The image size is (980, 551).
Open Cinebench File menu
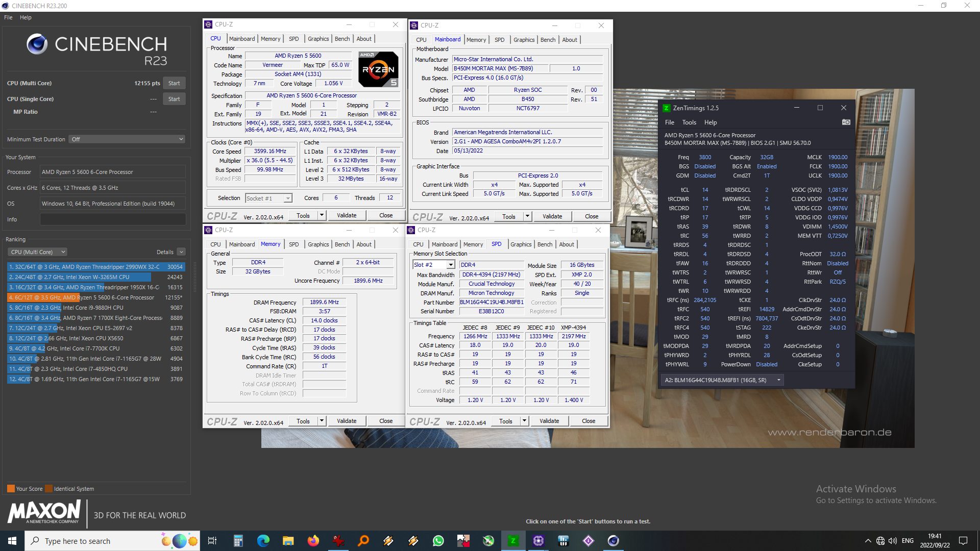tap(8, 17)
